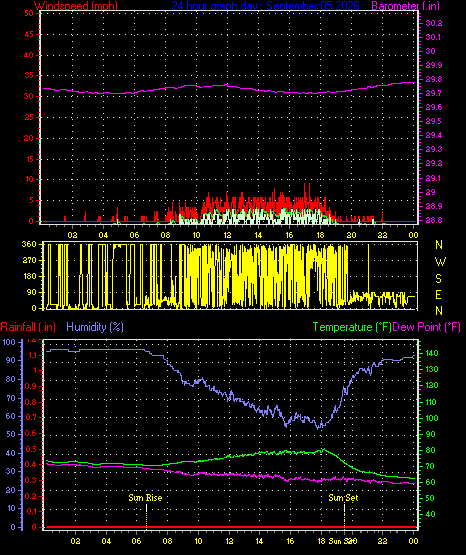Click '0.7' on the rainfall axis
The image size is (466, 555).
(x=31, y=417)
